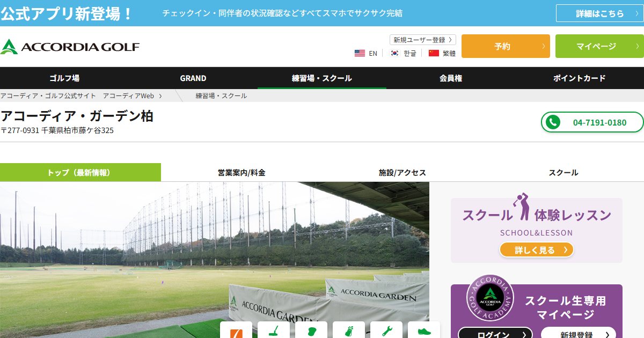Open GRAND navigation menu
The width and height of the screenshot is (644, 338).
(x=193, y=78)
